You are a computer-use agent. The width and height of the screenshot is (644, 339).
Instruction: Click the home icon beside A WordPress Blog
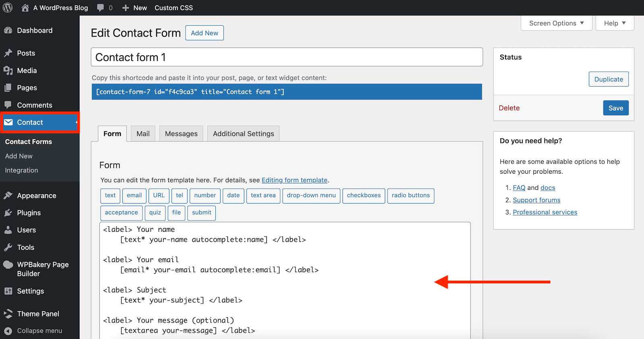point(25,8)
